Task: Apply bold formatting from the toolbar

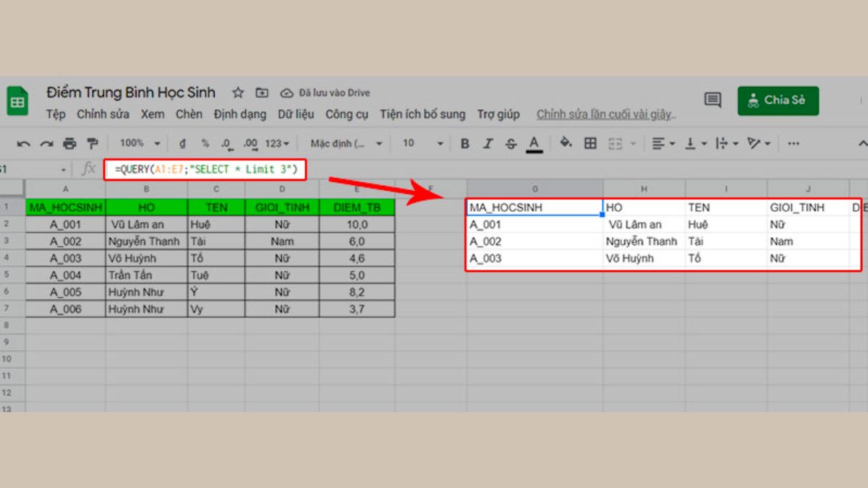Action: click(464, 143)
